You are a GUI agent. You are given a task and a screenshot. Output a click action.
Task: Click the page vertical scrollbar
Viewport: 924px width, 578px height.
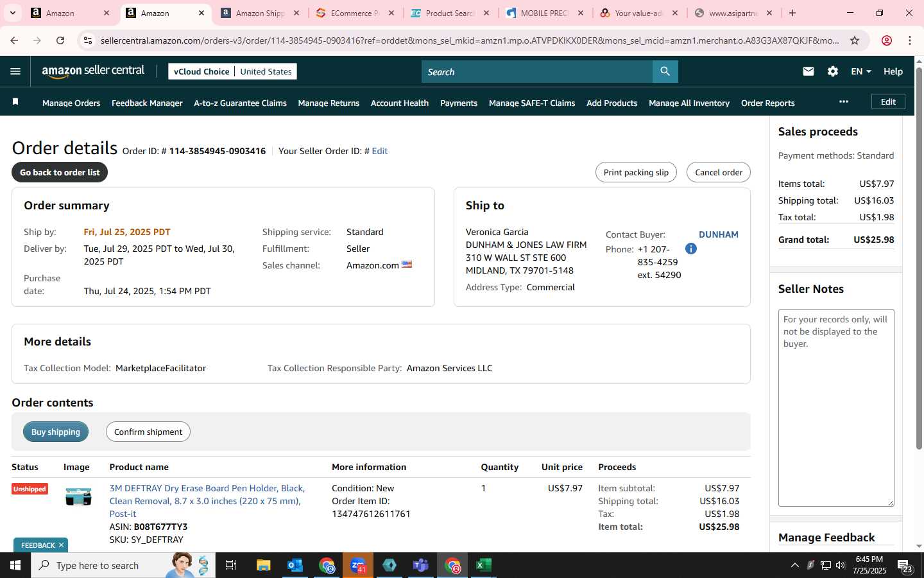coord(919,257)
